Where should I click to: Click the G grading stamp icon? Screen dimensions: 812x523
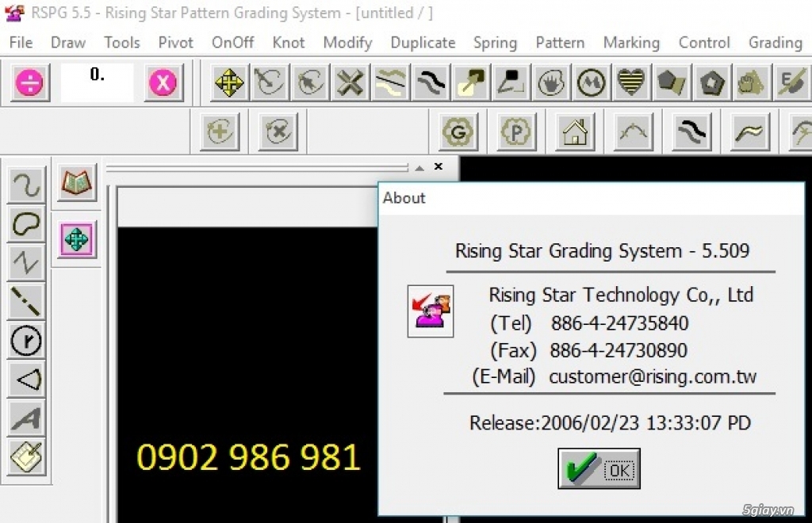(x=458, y=132)
